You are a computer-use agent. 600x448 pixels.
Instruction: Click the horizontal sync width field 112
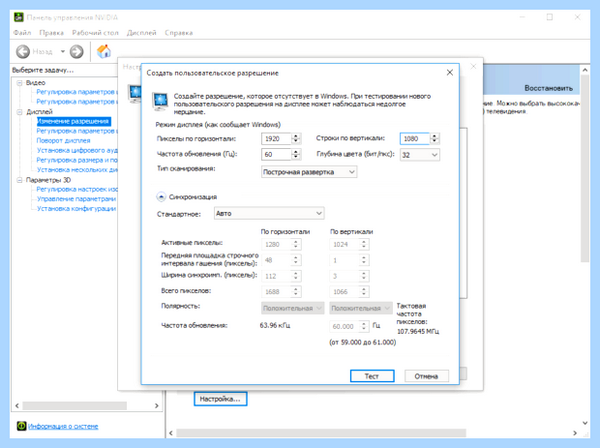click(277, 276)
